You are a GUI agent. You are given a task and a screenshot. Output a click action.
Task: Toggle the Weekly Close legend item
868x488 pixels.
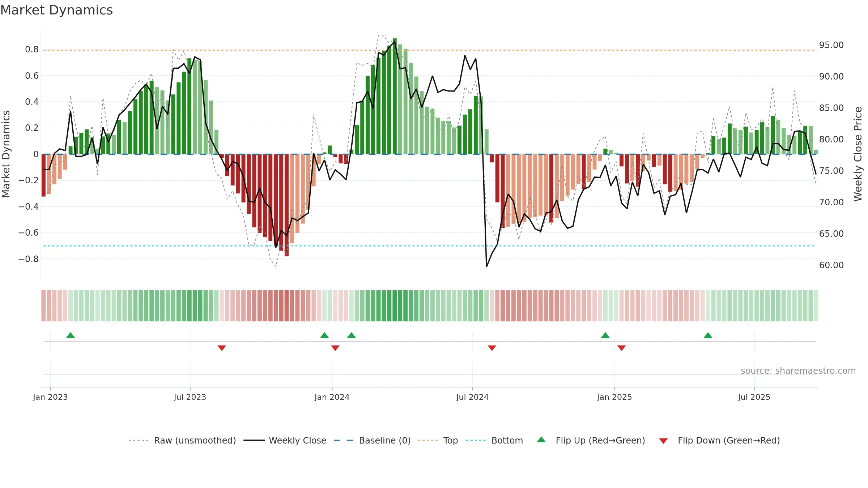click(285, 440)
